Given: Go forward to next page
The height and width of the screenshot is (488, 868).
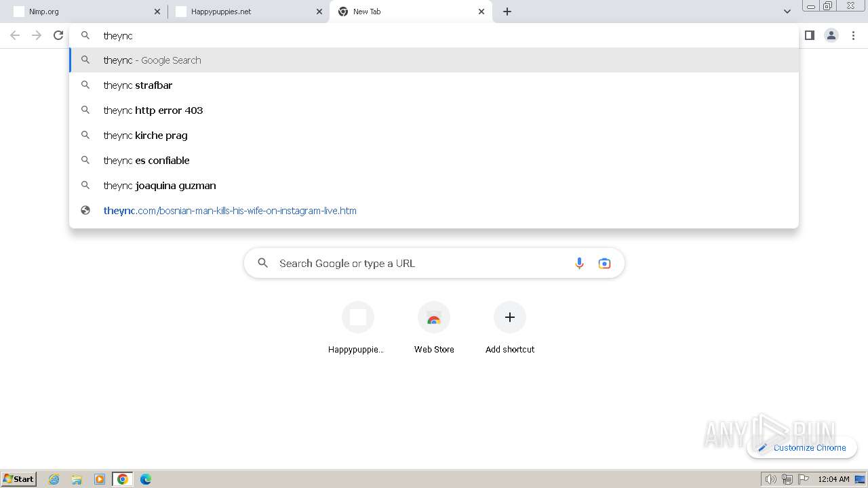Looking at the screenshot, I should (x=37, y=35).
